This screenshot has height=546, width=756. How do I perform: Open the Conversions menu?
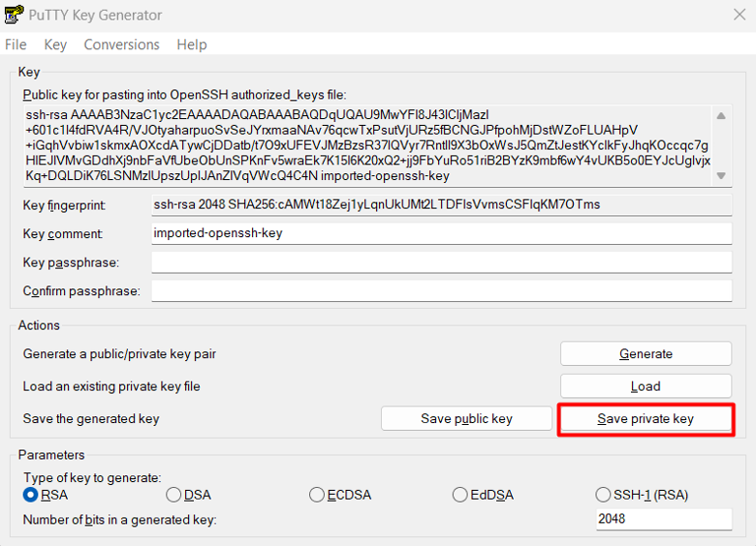[x=121, y=44]
